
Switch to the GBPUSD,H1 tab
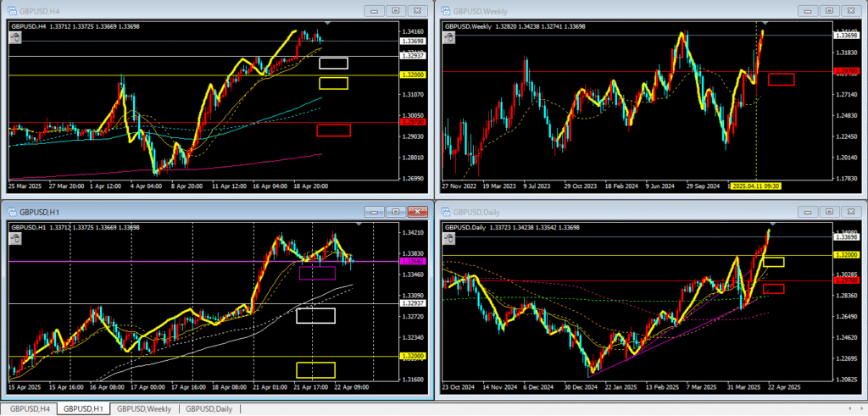[83, 409]
